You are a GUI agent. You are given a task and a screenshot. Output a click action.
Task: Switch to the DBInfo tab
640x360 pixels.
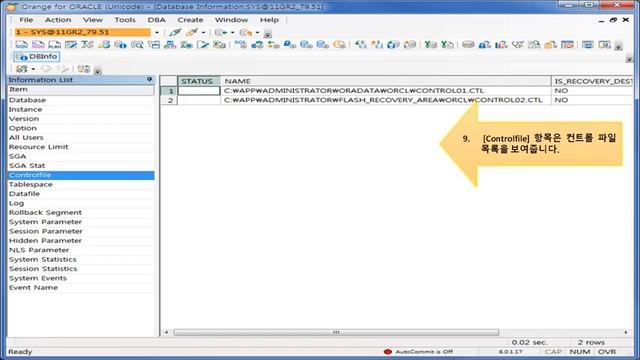click(37, 56)
